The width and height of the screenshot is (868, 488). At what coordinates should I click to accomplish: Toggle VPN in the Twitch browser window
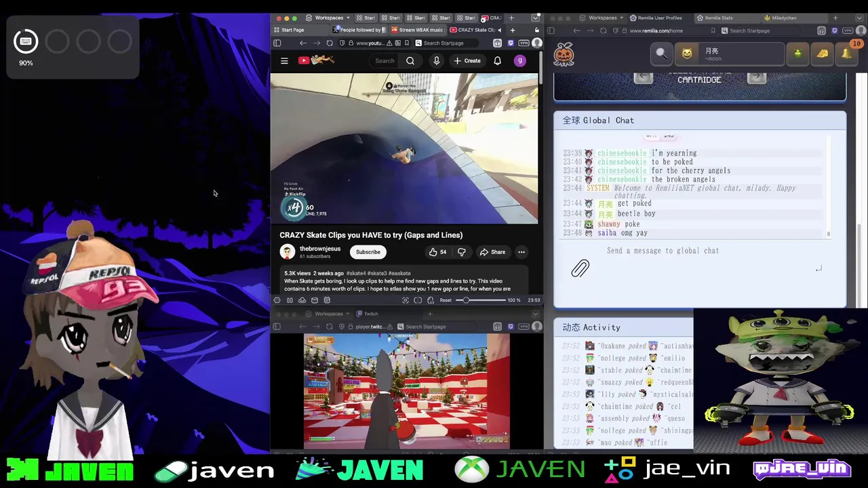coord(524,327)
